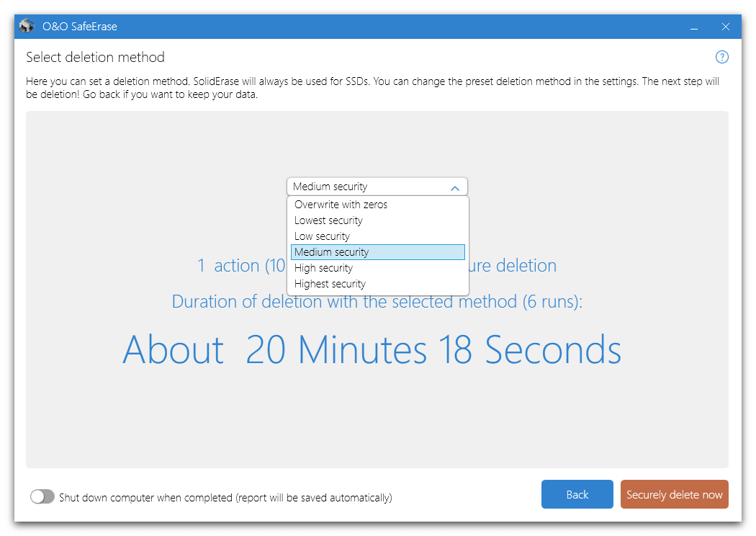756x536 pixels.
Task: Click the shut down computer label text
Action: 225,497
